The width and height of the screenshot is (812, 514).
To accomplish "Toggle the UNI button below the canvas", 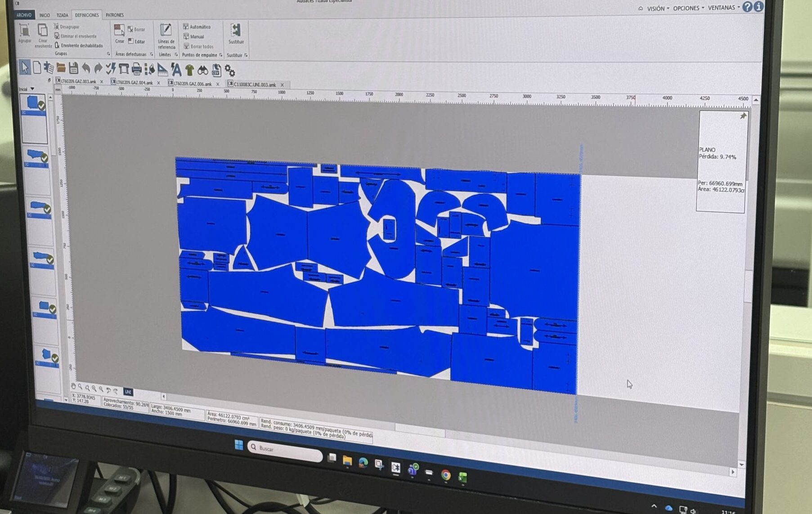I will (x=128, y=392).
